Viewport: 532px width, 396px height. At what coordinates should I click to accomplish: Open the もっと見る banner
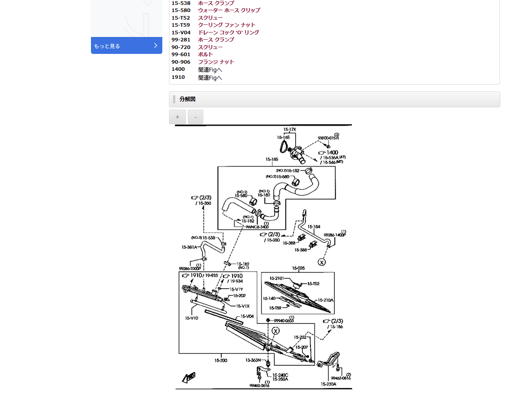pyautogui.click(x=127, y=46)
